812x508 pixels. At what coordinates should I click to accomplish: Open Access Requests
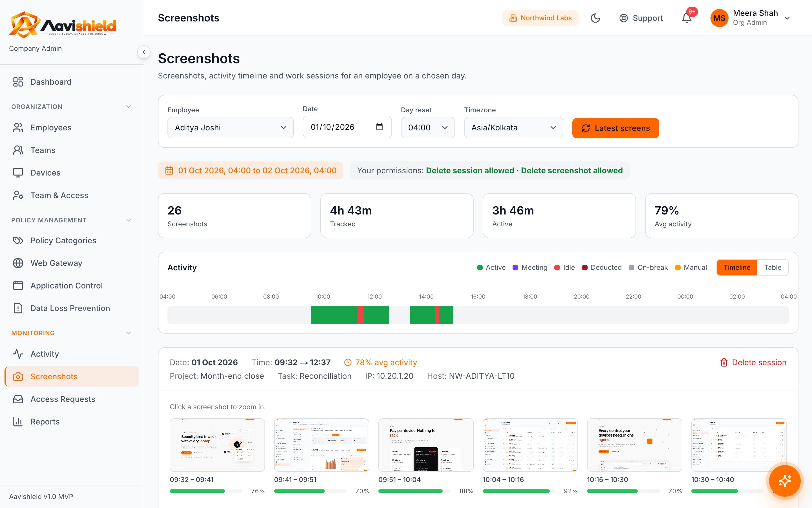(72, 399)
